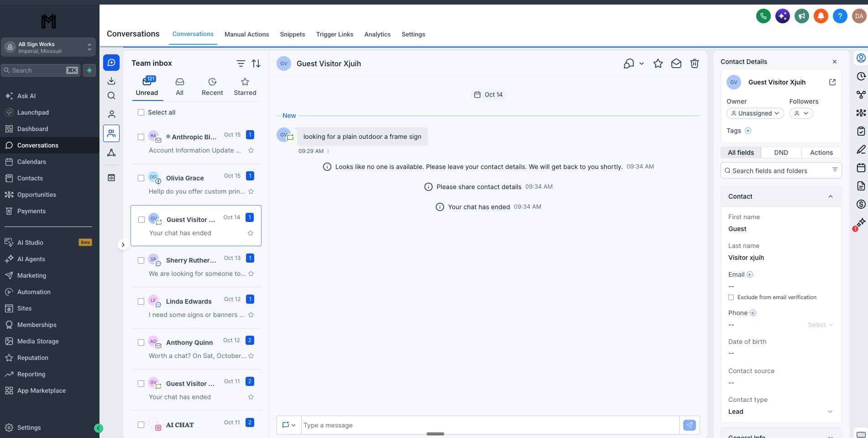Select the Olivia Grace conversation checkbox
The height and width of the screenshot is (438, 868).
[x=141, y=178]
